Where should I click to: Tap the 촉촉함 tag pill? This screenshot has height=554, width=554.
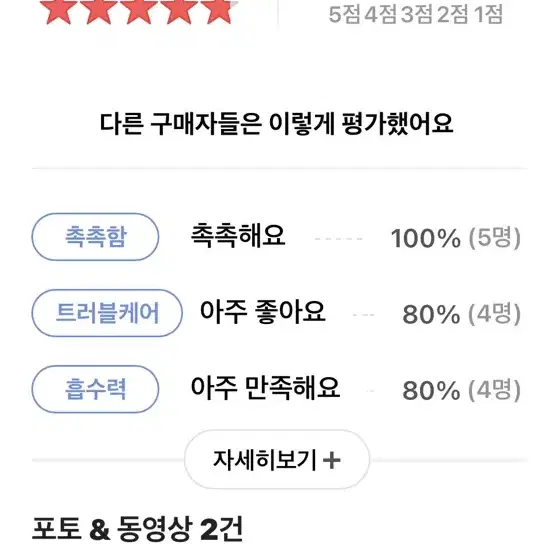pos(95,237)
